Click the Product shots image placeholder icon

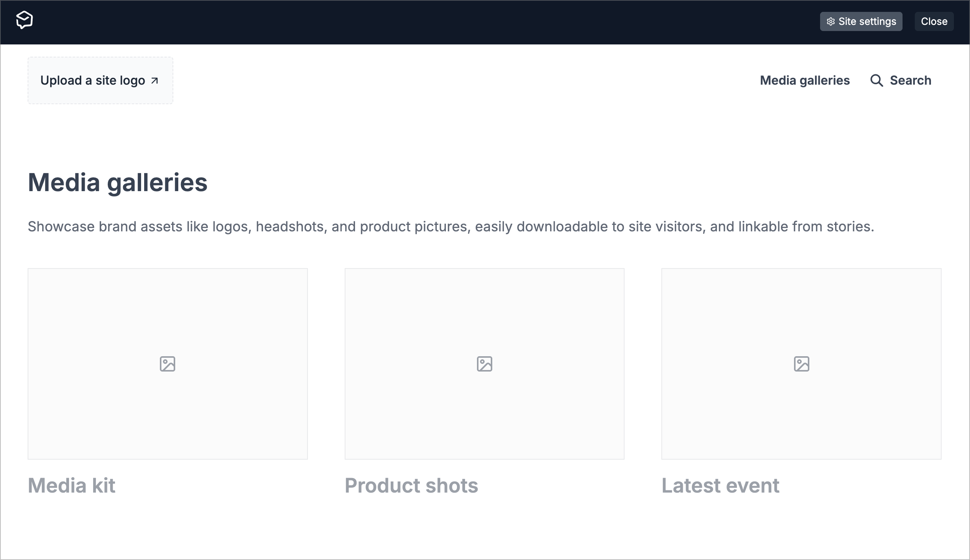click(484, 364)
